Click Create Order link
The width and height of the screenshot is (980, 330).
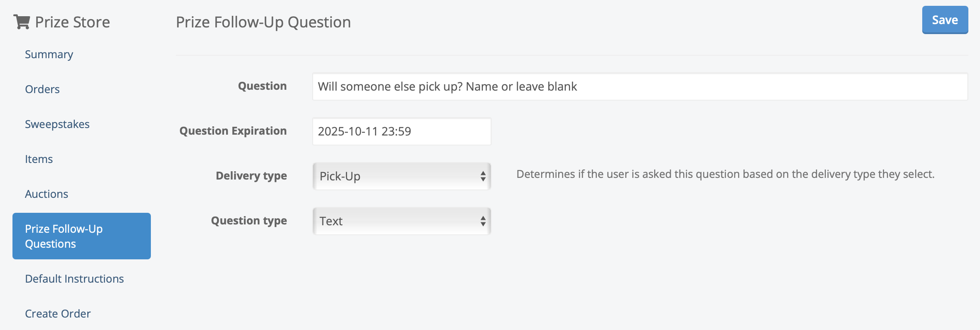58,314
